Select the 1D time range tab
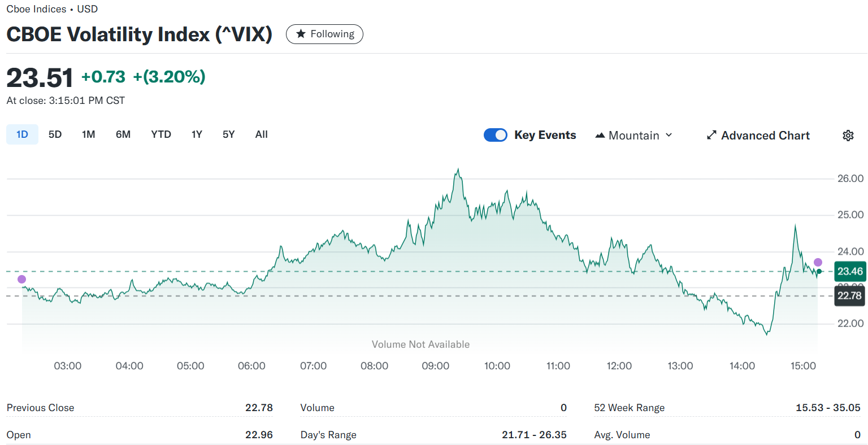This screenshot has width=868, height=445. pos(22,134)
